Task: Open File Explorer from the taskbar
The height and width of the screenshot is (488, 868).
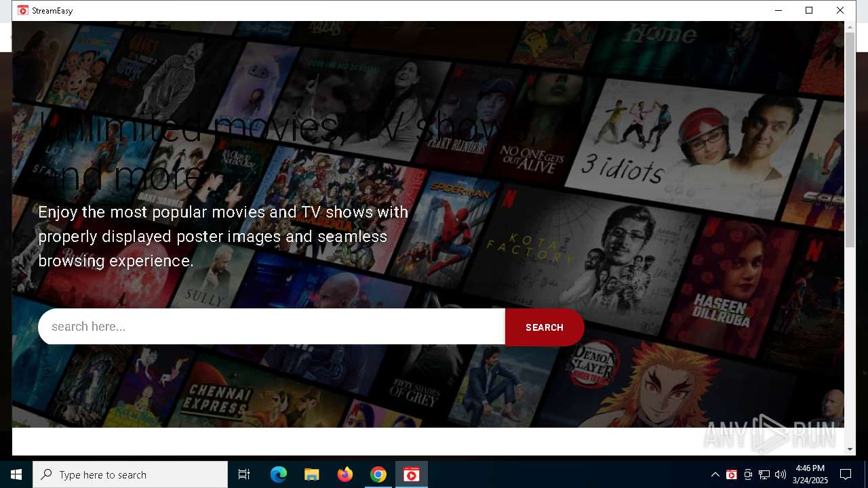Action: (311, 474)
